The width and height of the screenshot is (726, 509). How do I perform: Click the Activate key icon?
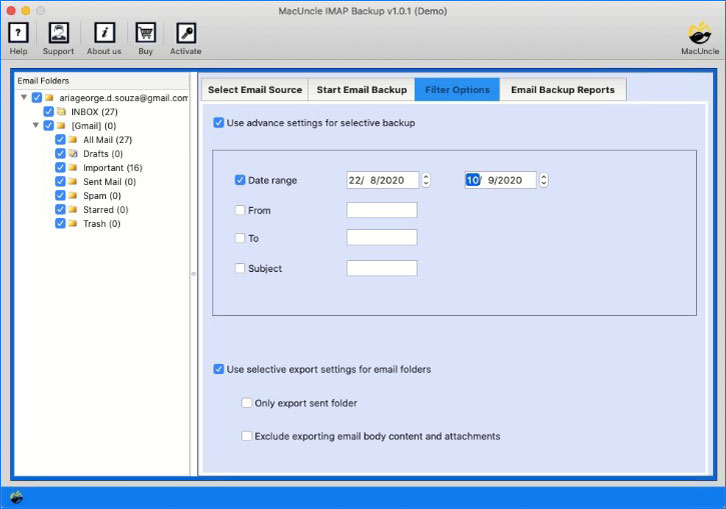185,33
